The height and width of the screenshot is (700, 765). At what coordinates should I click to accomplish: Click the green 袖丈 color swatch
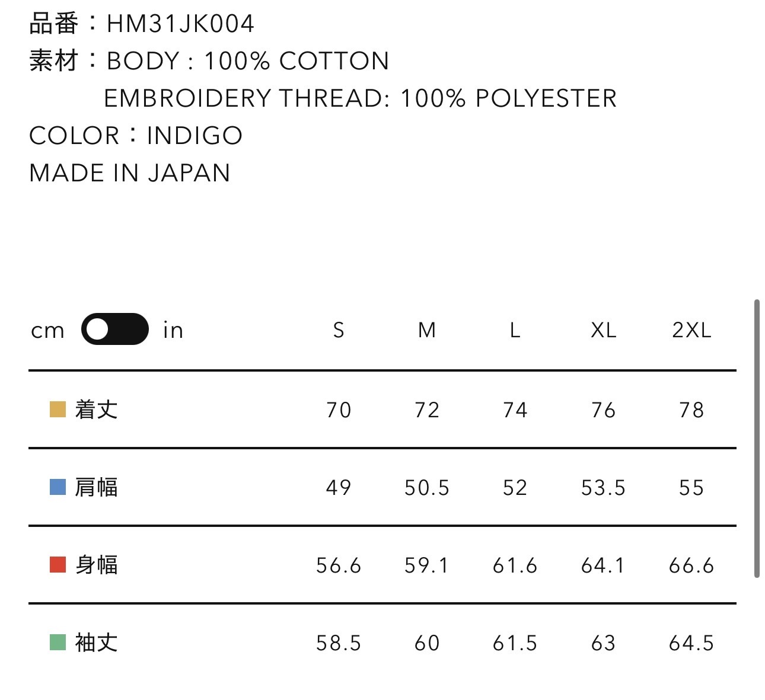(58, 643)
